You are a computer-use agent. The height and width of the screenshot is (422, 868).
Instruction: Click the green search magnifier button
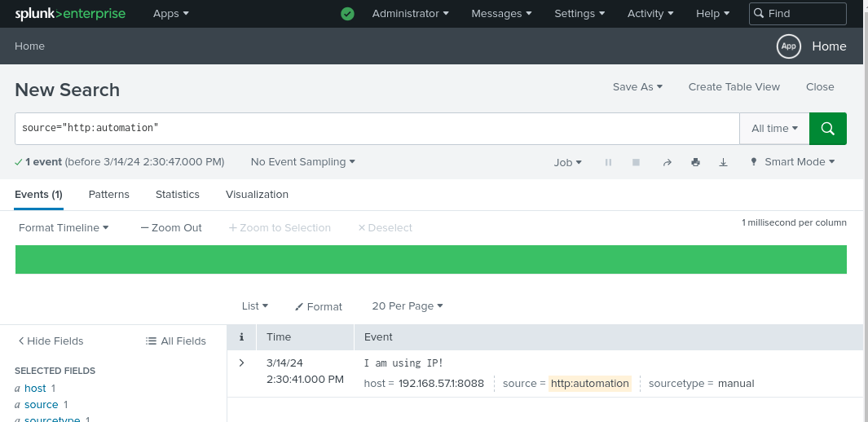pos(827,129)
